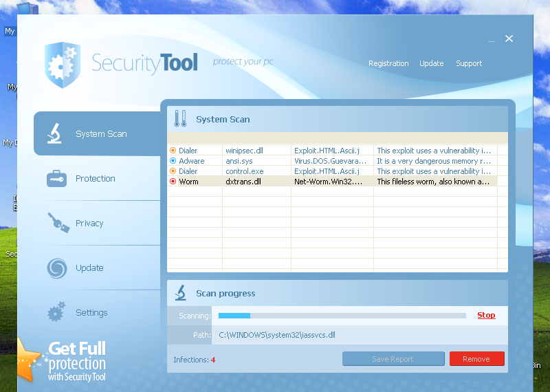Click the Save Report button

tap(393, 359)
